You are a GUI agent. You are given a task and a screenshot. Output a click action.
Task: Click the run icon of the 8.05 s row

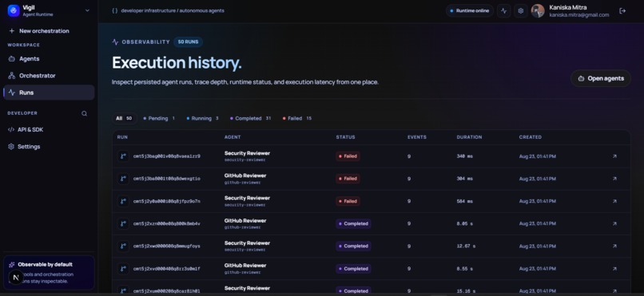pyautogui.click(x=123, y=223)
